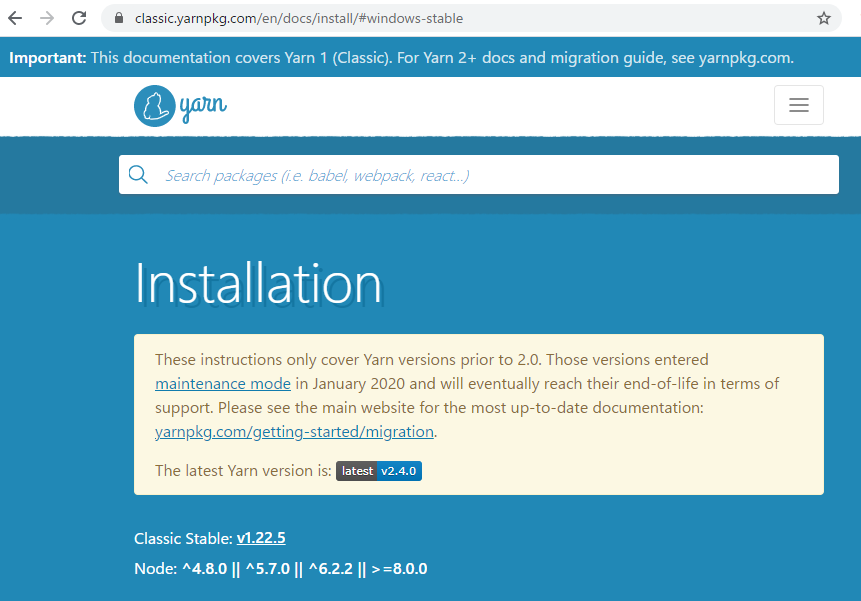Bookmark this page with the star icon
This screenshot has height=601, width=861.
(x=824, y=18)
